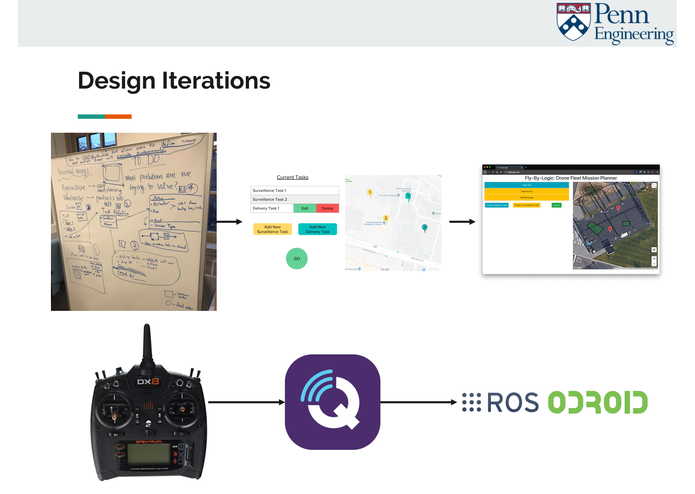Click lower red marker on satellite map
The height and width of the screenshot is (494, 695).
click(610, 229)
